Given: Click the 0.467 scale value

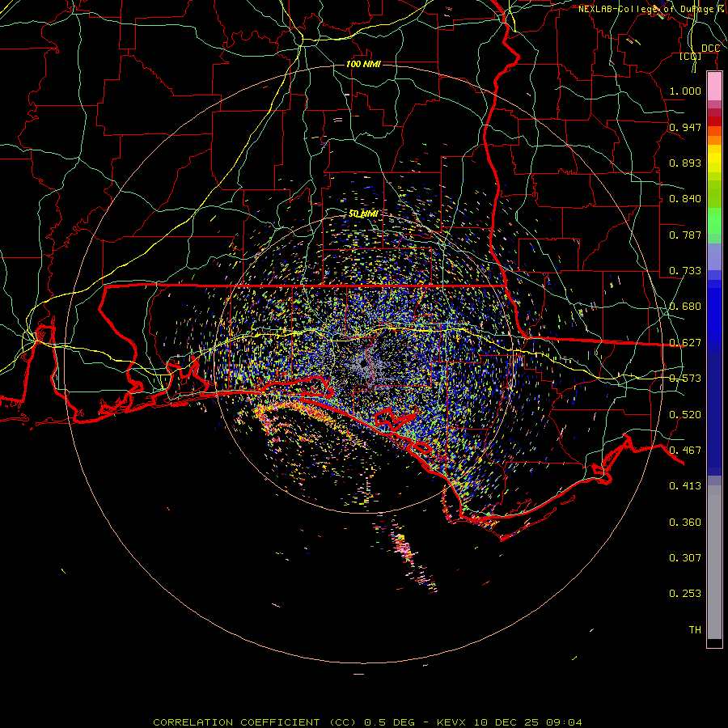Looking at the screenshot, I should 685,451.
